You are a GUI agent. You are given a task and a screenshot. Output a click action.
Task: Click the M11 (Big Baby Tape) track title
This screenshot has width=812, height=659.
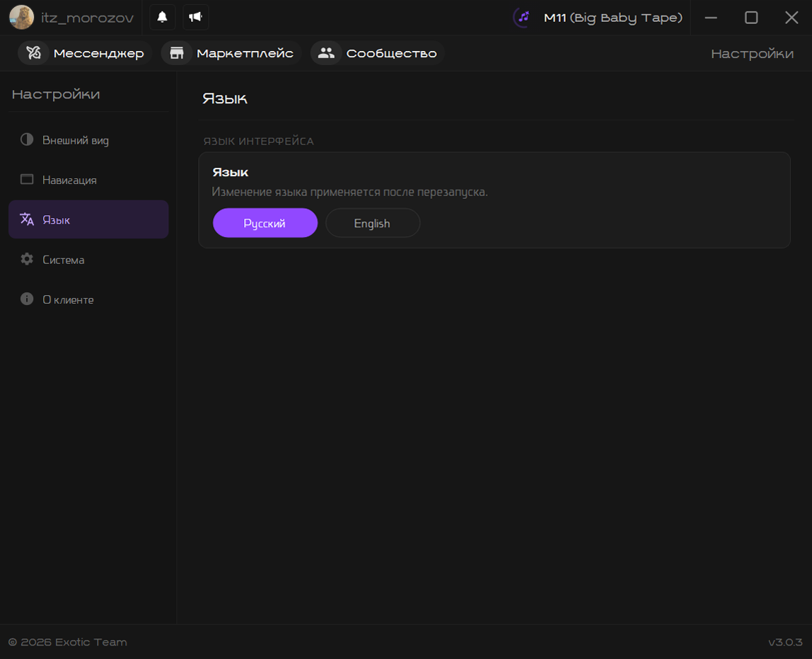tap(613, 18)
